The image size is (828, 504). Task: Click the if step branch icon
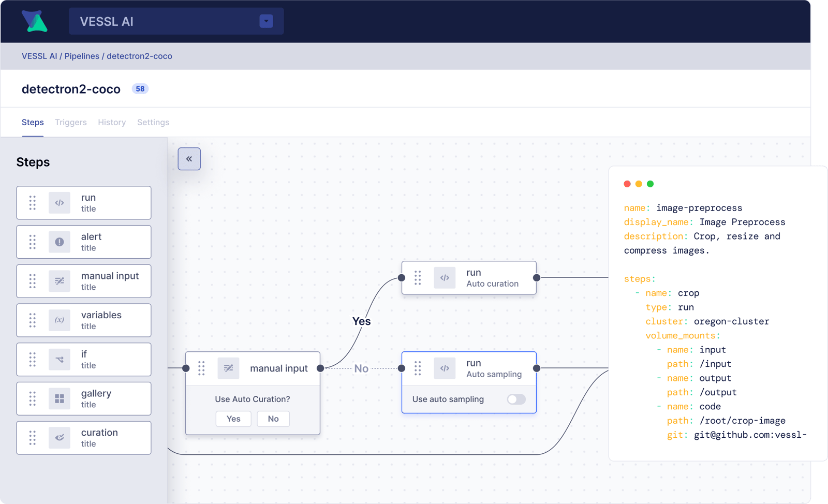(60, 360)
